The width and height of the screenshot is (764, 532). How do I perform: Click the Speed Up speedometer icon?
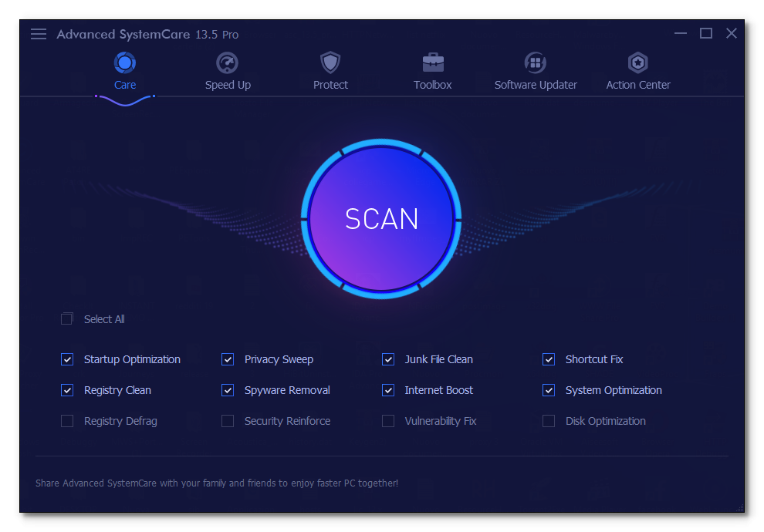click(x=228, y=62)
